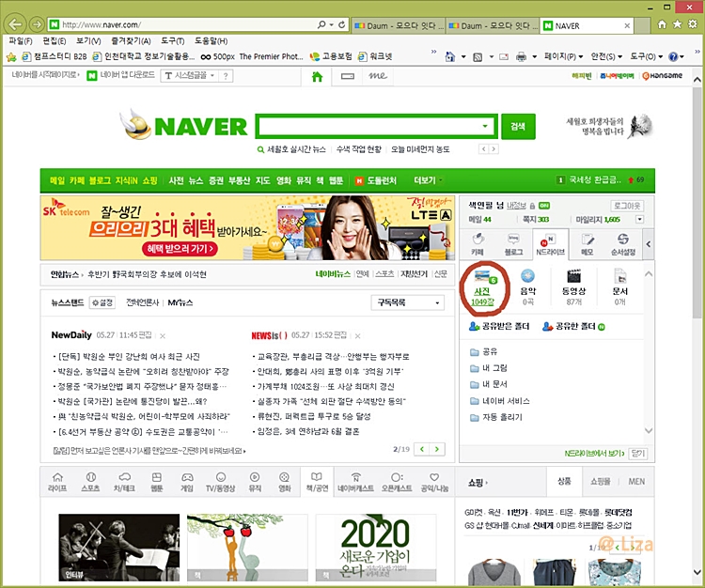Open 순서설정 icon in user panel
705x588 pixels.
(622, 244)
